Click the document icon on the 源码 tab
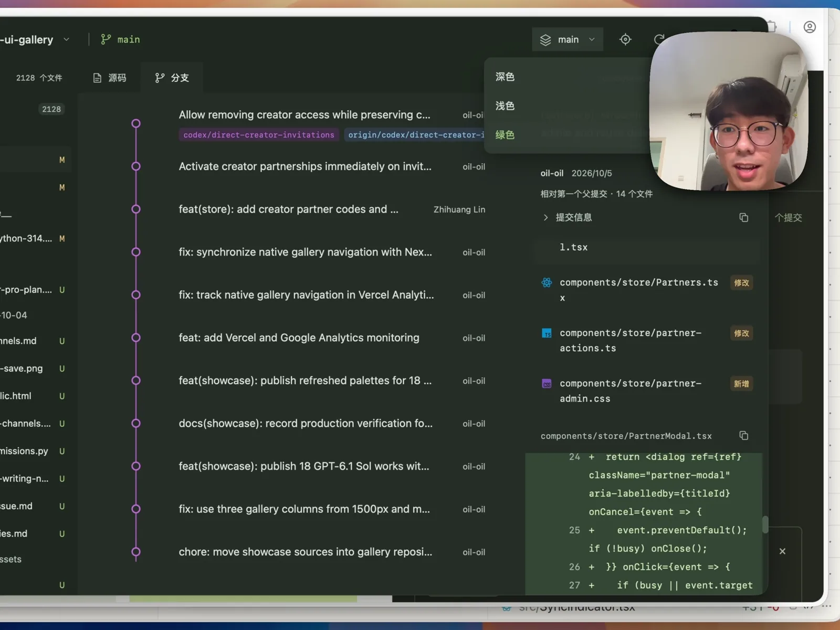 [97, 78]
